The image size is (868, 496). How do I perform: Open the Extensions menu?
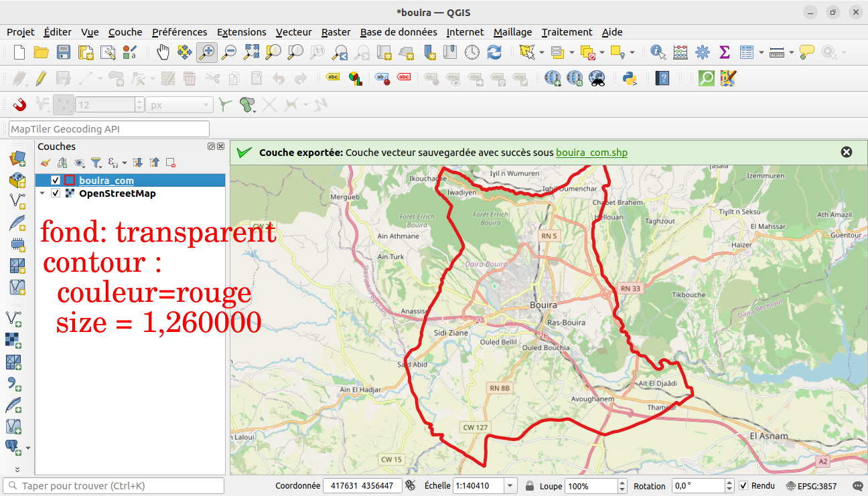(x=241, y=32)
